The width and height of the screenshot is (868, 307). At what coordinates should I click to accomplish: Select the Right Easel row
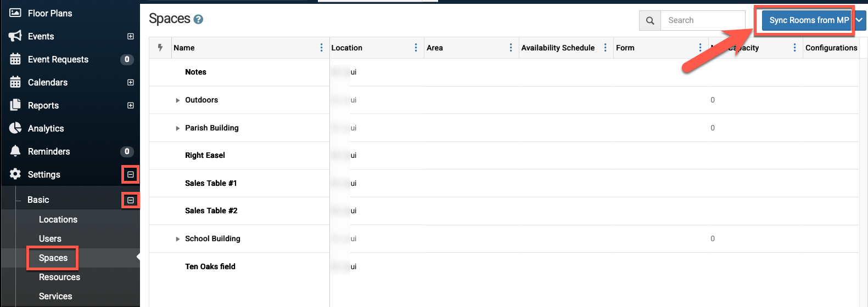504,155
